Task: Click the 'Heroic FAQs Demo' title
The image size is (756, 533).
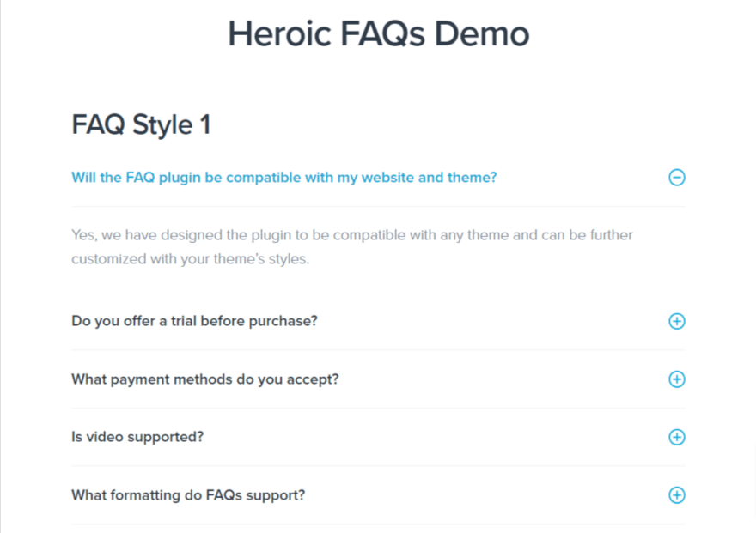Action: tap(378, 33)
